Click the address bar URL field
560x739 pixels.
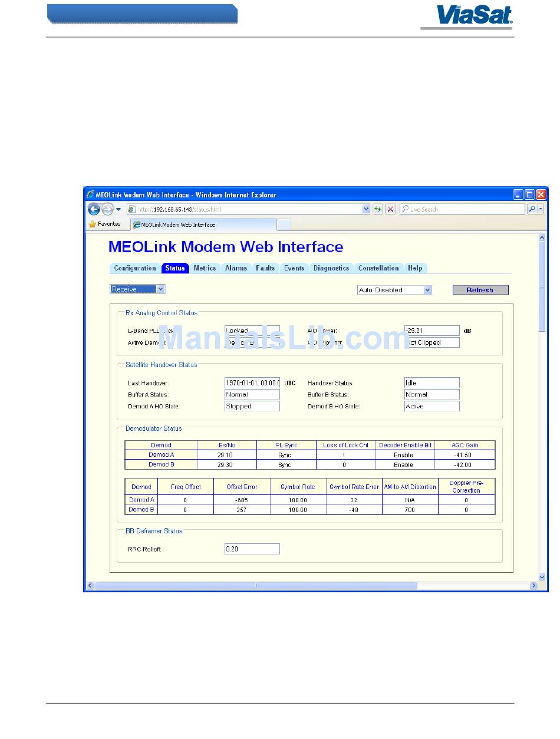point(244,209)
